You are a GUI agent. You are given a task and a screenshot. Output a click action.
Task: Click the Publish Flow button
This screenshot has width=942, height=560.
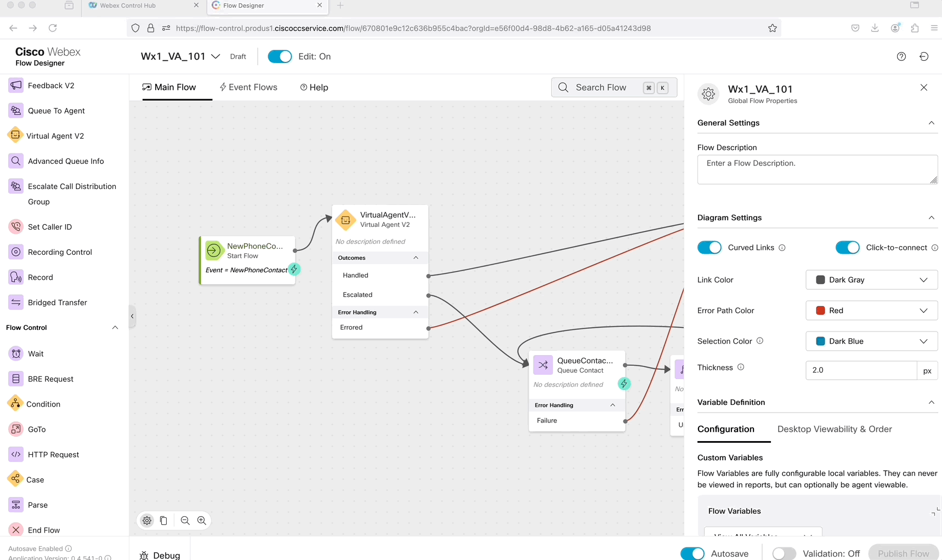point(903,553)
